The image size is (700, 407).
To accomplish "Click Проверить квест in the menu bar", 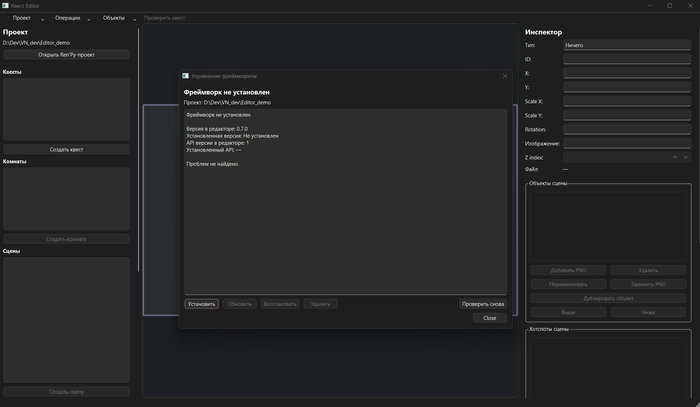I will (164, 18).
